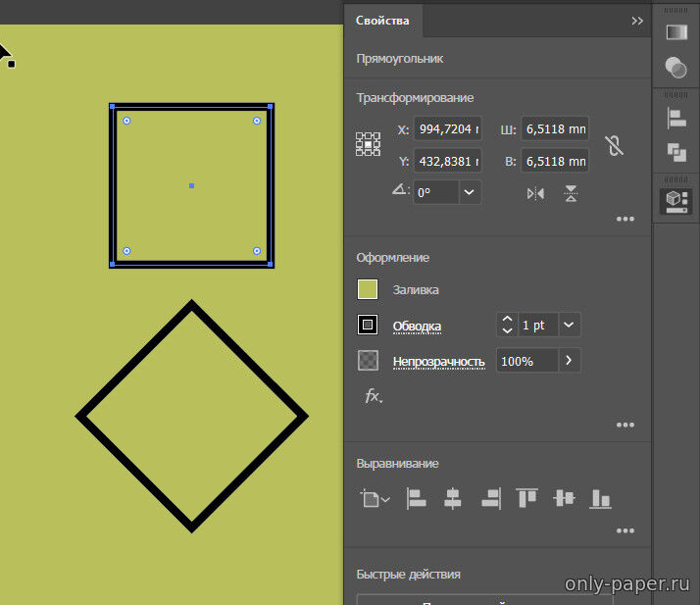Click the Flip Horizontal icon
Image resolution: width=700 pixels, height=605 pixels.
(535, 193)
